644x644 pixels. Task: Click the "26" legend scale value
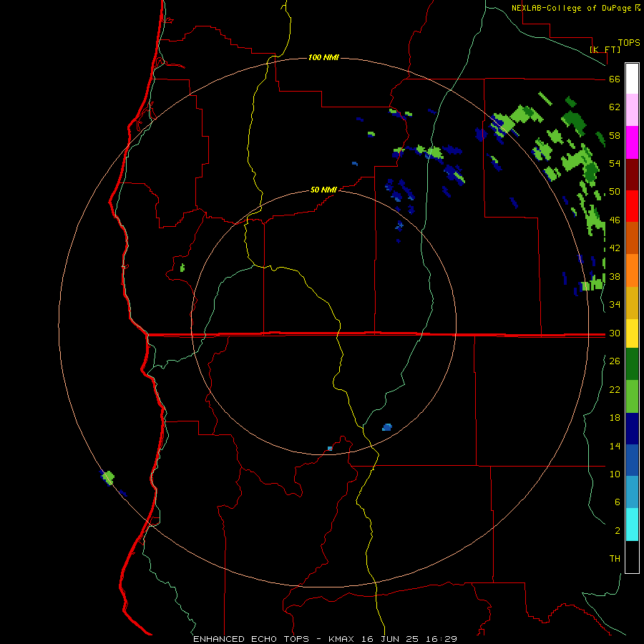[x=615, y=361]
